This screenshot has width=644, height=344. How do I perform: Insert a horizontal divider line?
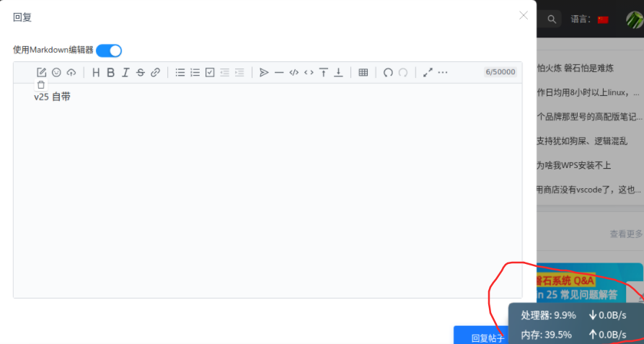coord(279,73)
